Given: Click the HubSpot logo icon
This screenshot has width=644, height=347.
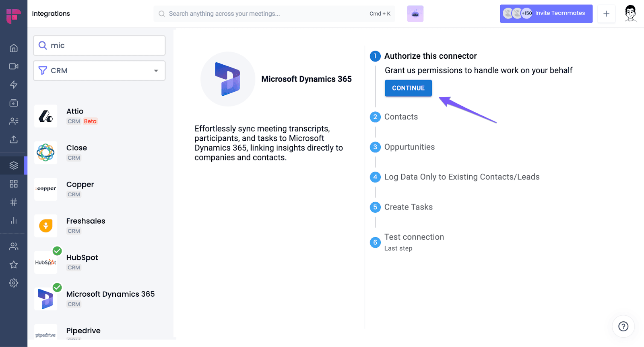Looking at the screenshot, I should (46, 262).
